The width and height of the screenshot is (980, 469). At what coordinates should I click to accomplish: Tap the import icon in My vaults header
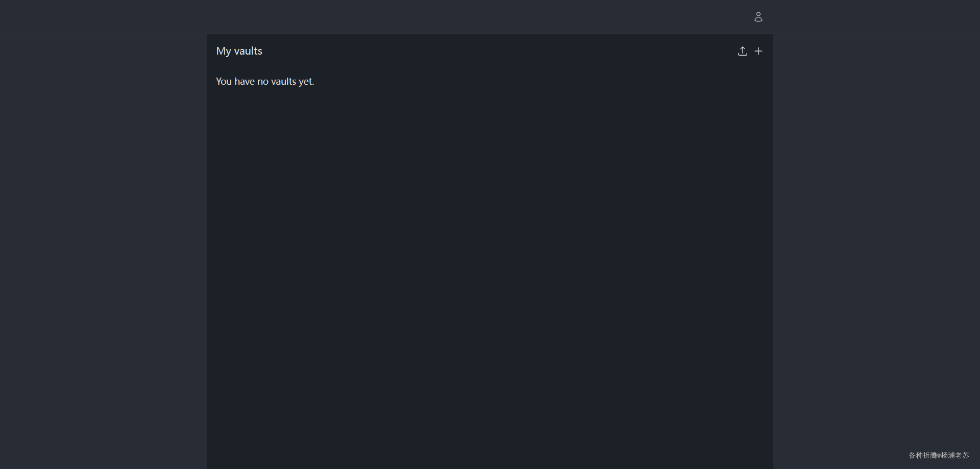742,51
